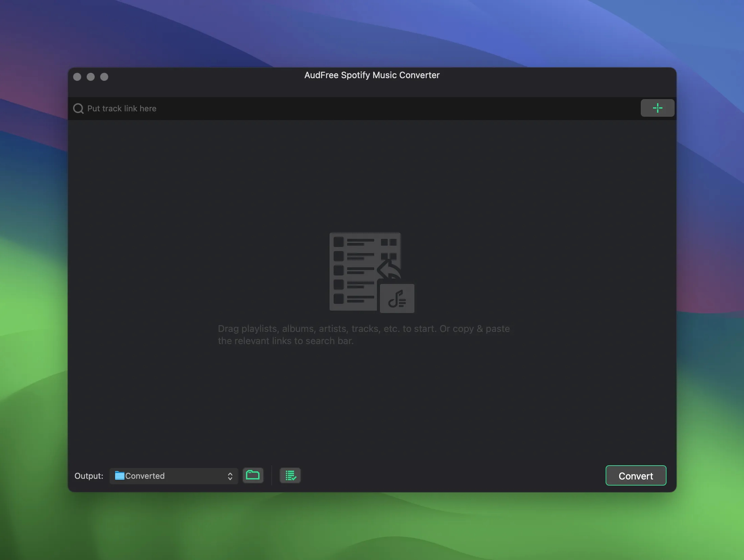
Task: Click the green plus button to add tracks
Action: pyautogui.click(x=657, y=108)
